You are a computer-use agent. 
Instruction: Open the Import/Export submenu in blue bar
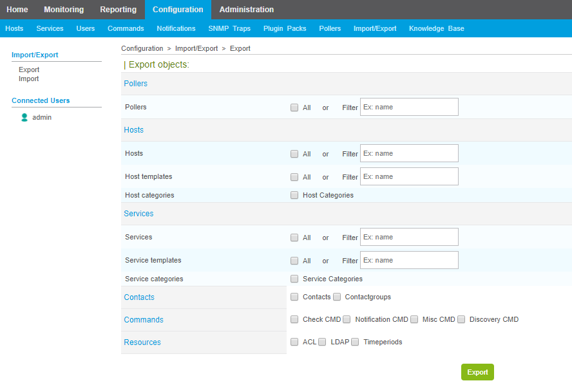click(375, 28)
